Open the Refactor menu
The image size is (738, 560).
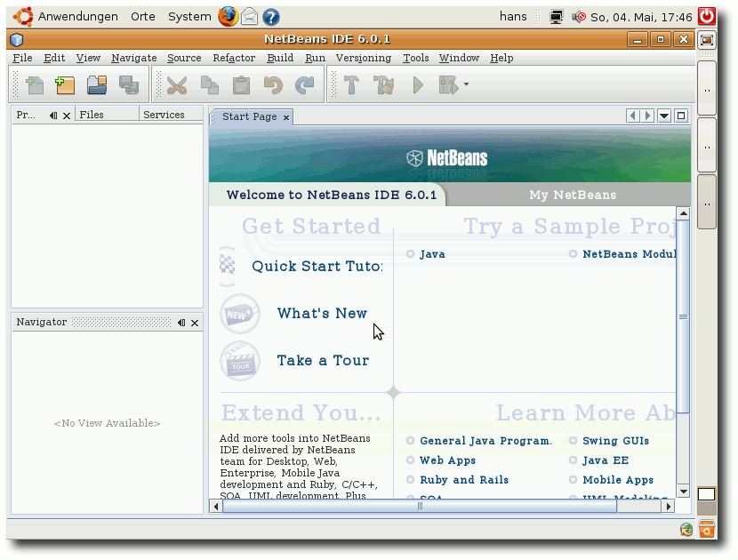234,58
